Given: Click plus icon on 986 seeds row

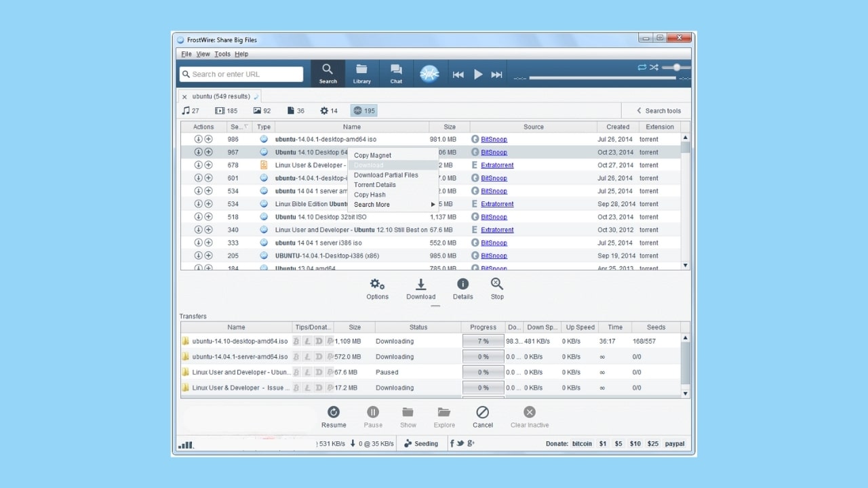Looking at the screenshot, I should (209, 139).
